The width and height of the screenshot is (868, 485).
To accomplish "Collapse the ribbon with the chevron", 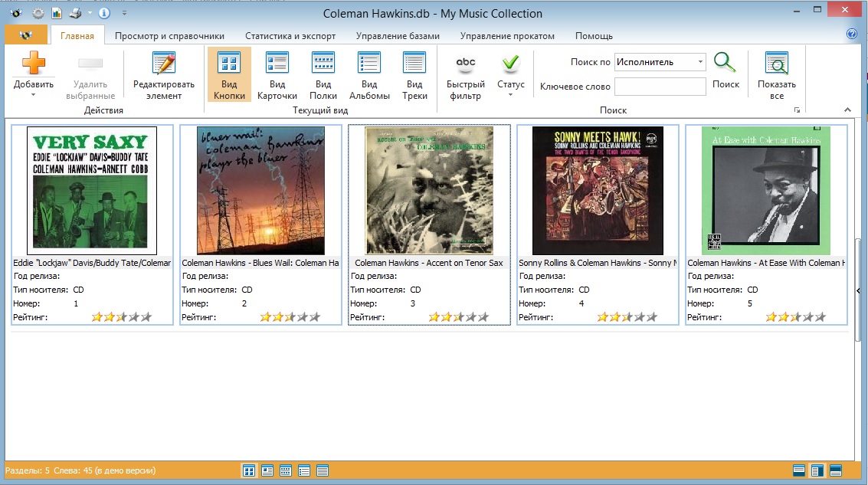I will [x=847, y=110].
